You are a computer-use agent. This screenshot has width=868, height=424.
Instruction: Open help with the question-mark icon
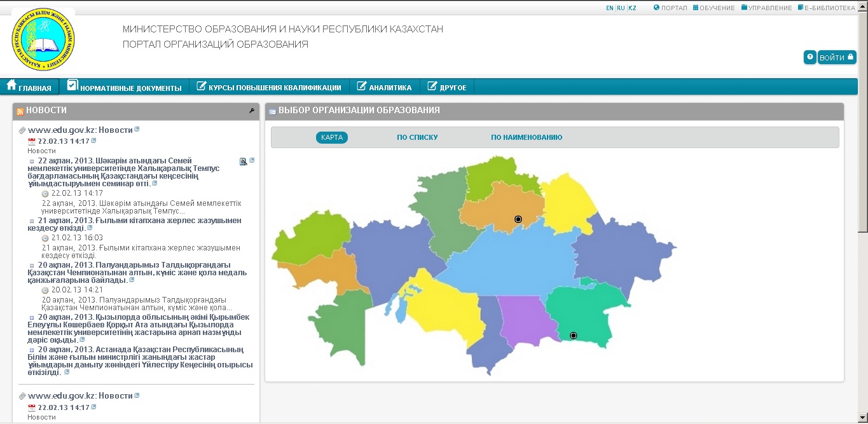pyautogui.click(x=809, y=57)
